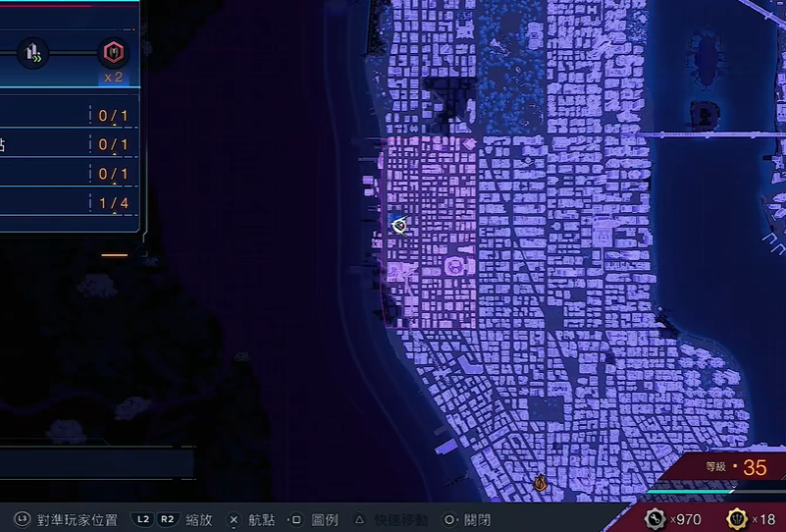Image resolution: width=786 pixels, height=532 pixels.
Task: Click the round arena building on map
Action: tap(455, 265)
